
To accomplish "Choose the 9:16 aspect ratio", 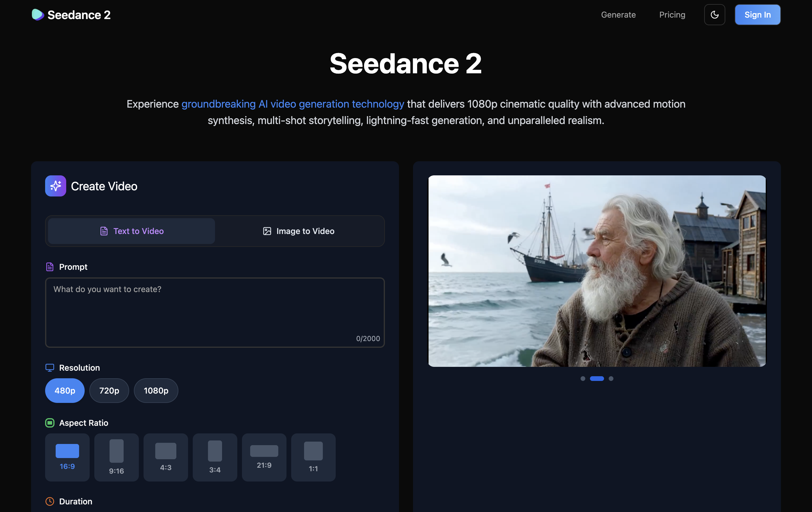I will (116, 457).
